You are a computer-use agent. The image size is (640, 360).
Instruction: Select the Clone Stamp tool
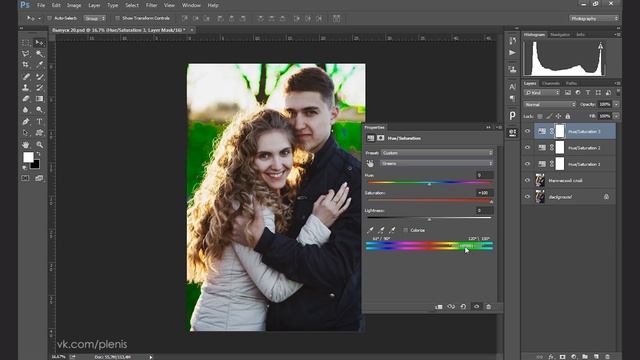pos(25,87)
